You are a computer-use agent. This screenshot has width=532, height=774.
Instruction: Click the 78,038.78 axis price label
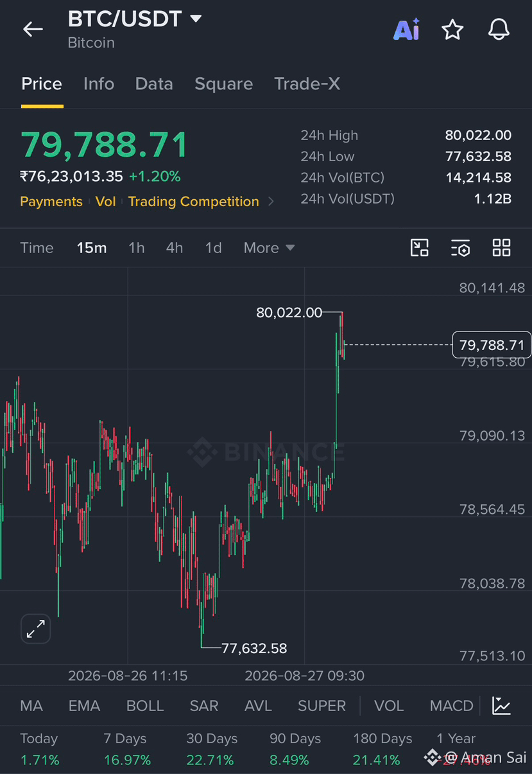pyautogui.click(x=492, y=583)
